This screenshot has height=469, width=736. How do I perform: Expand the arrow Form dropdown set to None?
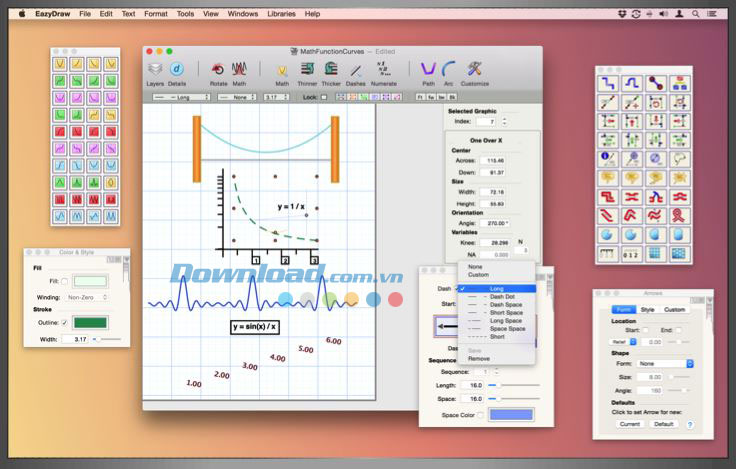pos(666,363)
